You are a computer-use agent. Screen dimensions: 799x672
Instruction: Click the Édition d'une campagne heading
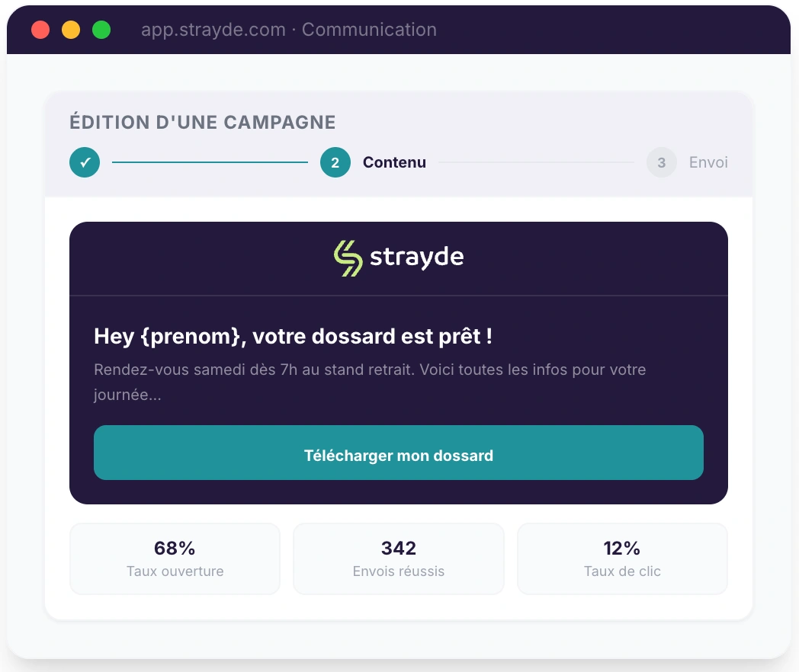[x=203, y=122]
